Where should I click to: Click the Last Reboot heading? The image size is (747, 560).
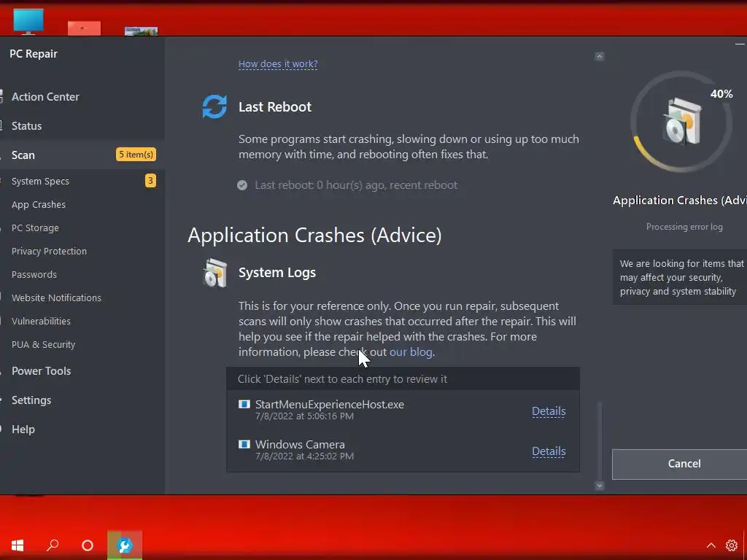click(275, 106)
